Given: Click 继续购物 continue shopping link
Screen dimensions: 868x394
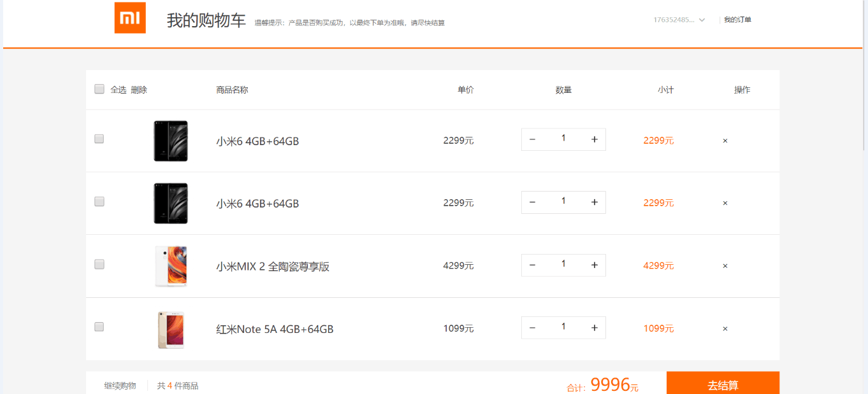Looking at the screenshot, I should (x=120, y=386).
